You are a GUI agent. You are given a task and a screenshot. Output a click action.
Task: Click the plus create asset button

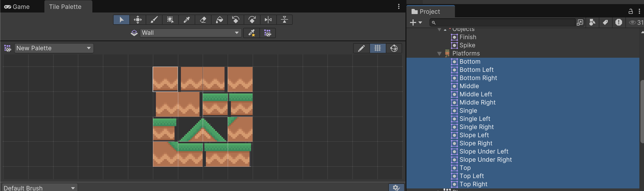(x=413, y=22)
